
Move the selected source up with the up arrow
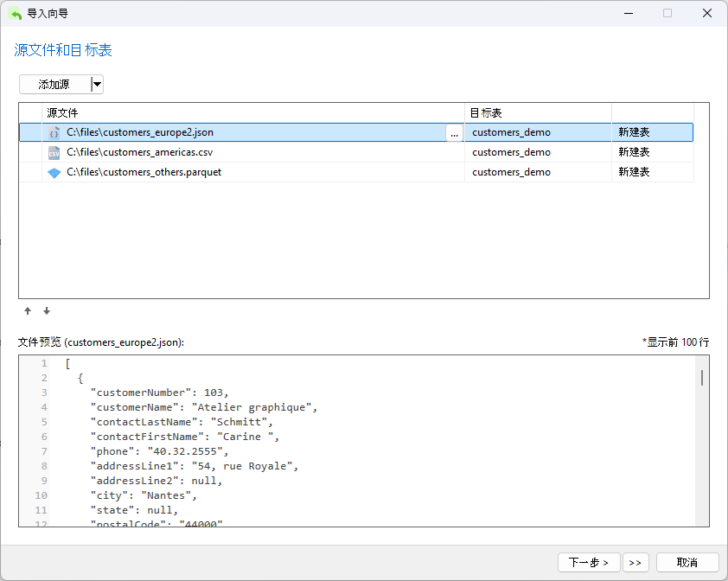click(x=28, y=310)
